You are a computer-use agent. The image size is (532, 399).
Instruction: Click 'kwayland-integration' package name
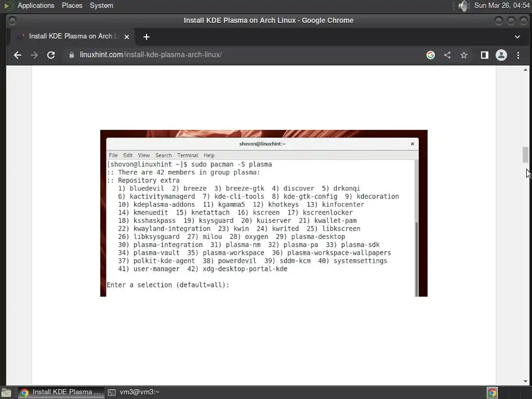171,229
